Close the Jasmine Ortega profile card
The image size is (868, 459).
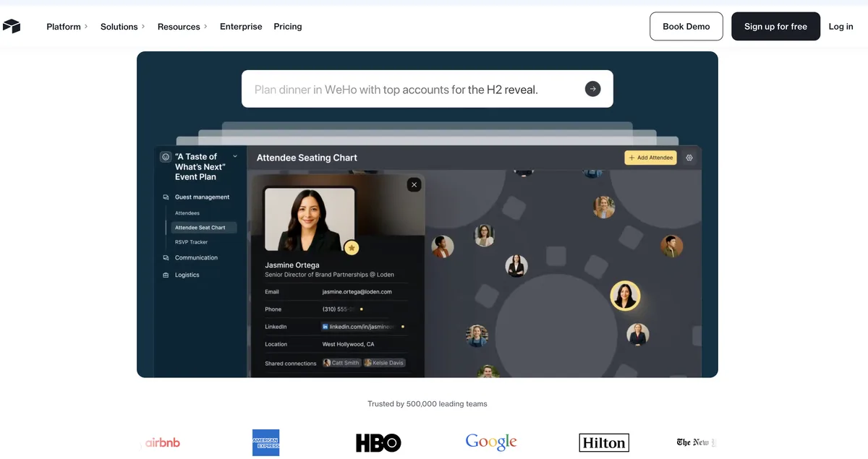coord(414,185)
